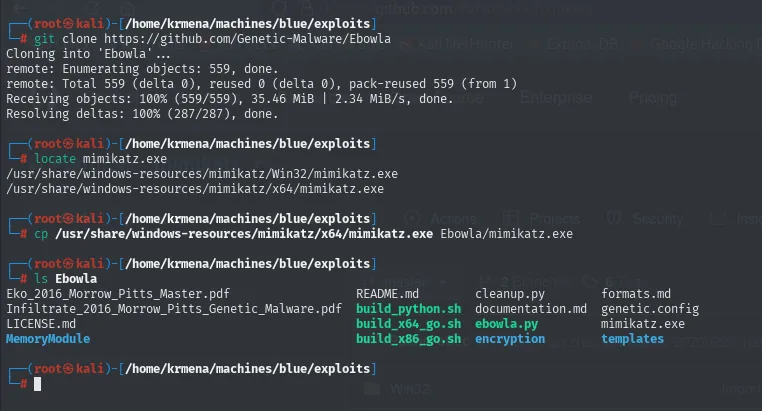Select formats.md file name
Image resolution: width=762 pixels, height=411 pixels.
pos(636,294)
